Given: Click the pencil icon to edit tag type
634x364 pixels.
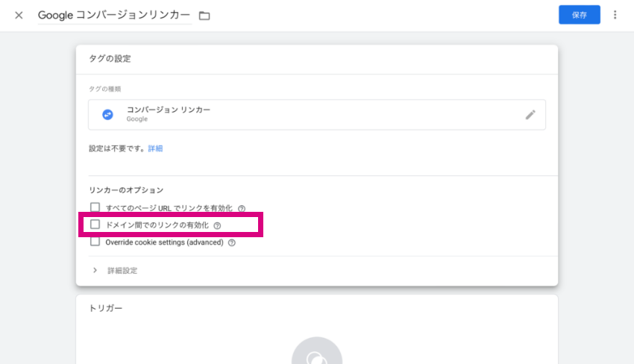Looking at the screenshot, I should (530, 115).
